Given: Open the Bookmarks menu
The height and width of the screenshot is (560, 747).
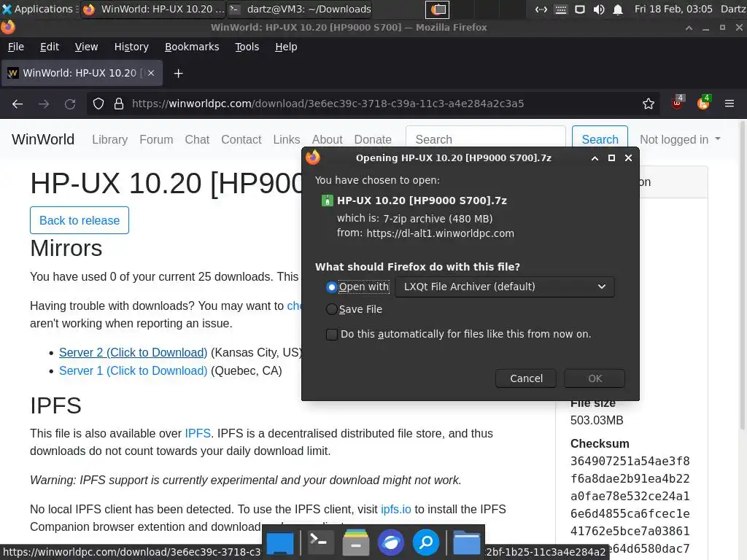Looking at the screenshot, I should 192,47.
